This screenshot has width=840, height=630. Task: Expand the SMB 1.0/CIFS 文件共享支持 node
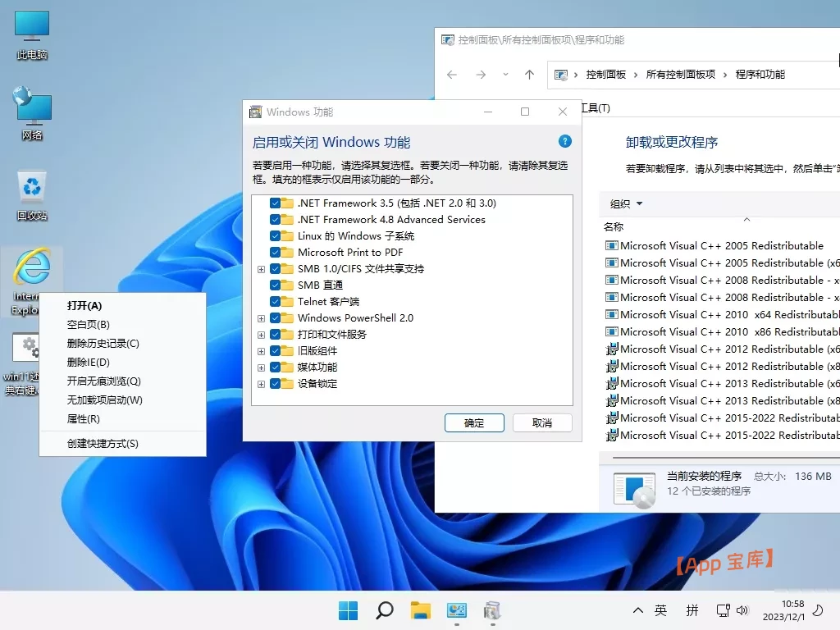click(x=261, y=268)
